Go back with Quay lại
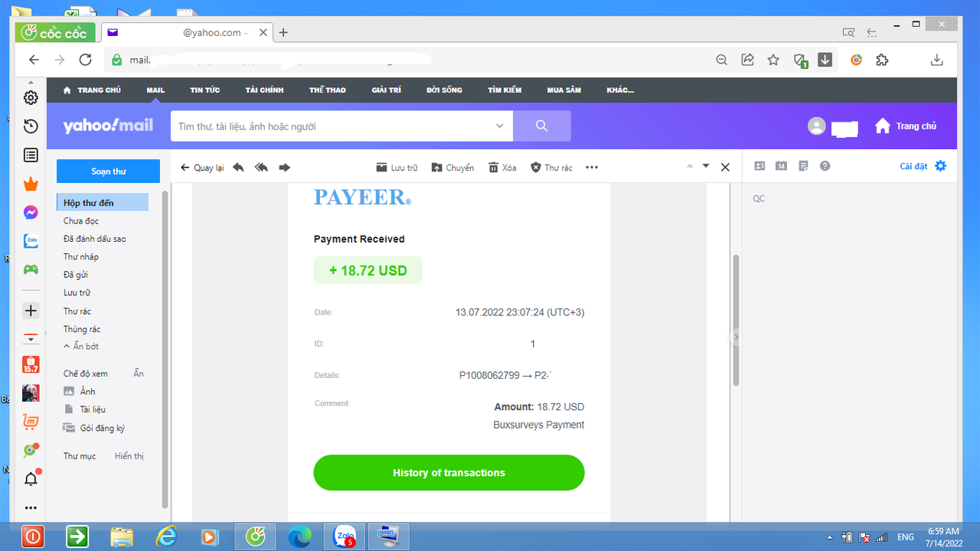980x551 pixels. (x=202, y=168)
